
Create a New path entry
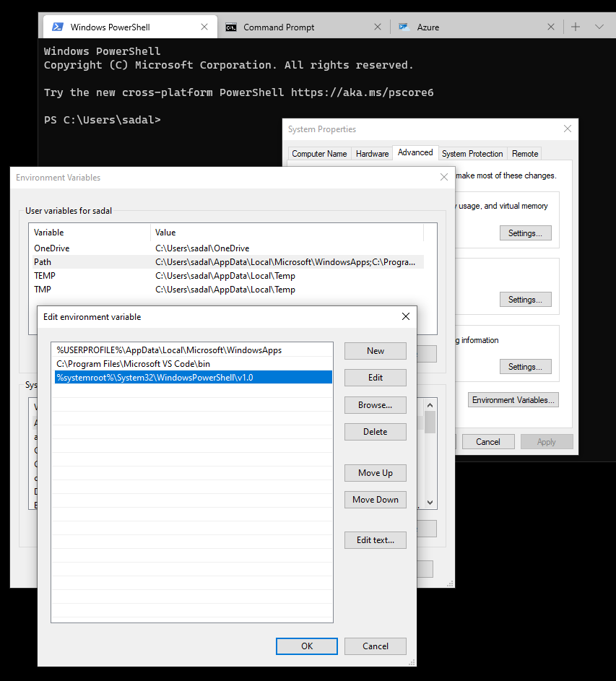point(375,350)
